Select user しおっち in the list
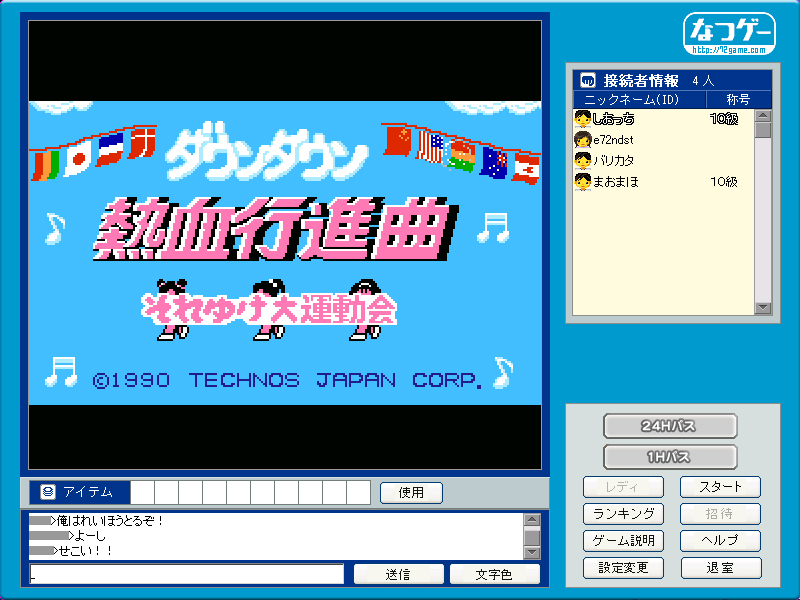This screenshot has height=600, width=800. [663, 119]
